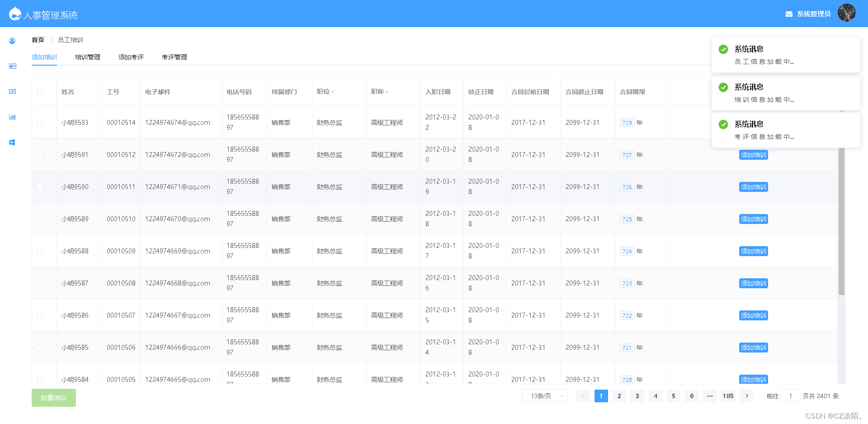Go to next page with right chevron
Image resolution: width=868 pixels, height=424 pixels.
(x=747, y=396)
